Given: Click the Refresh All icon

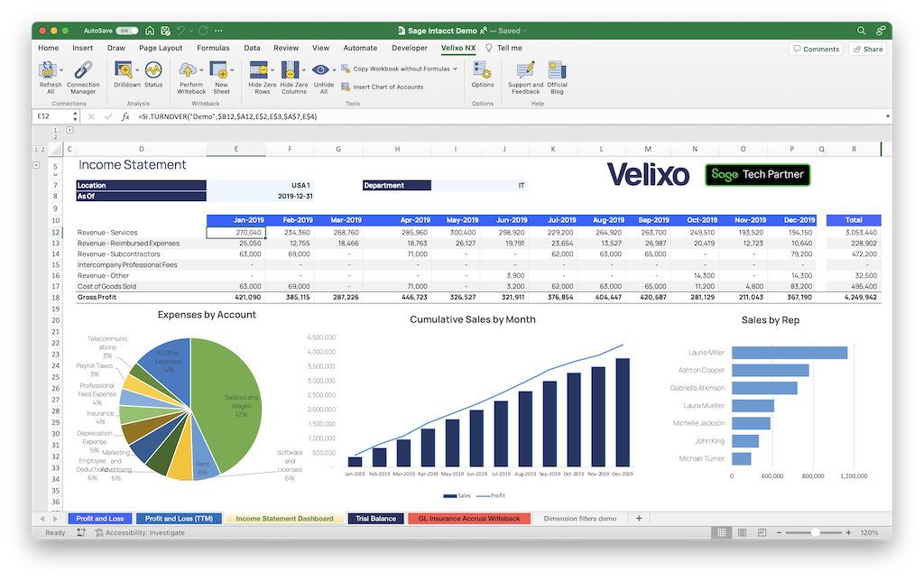Looking at the screenshot, I should click(47, 70).
